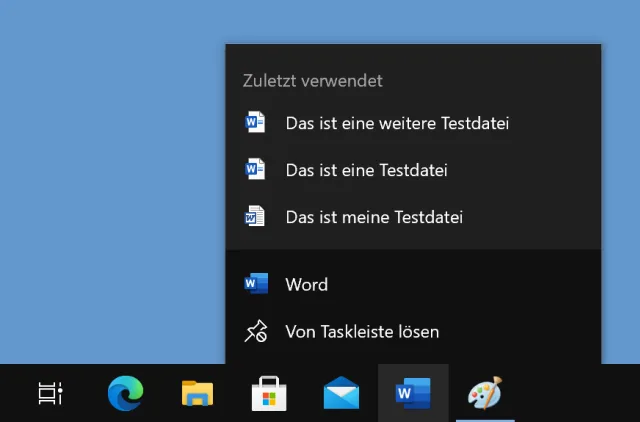Select 'Von Taskleiste lösen' to unpin Word
This screenshot has height=422, width=640.
[x=413, y=331]
